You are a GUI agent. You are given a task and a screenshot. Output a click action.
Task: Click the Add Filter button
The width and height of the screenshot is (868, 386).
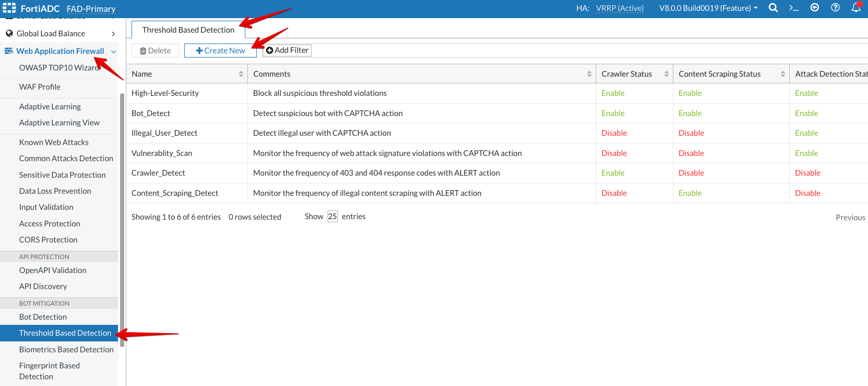click(287, 50)
